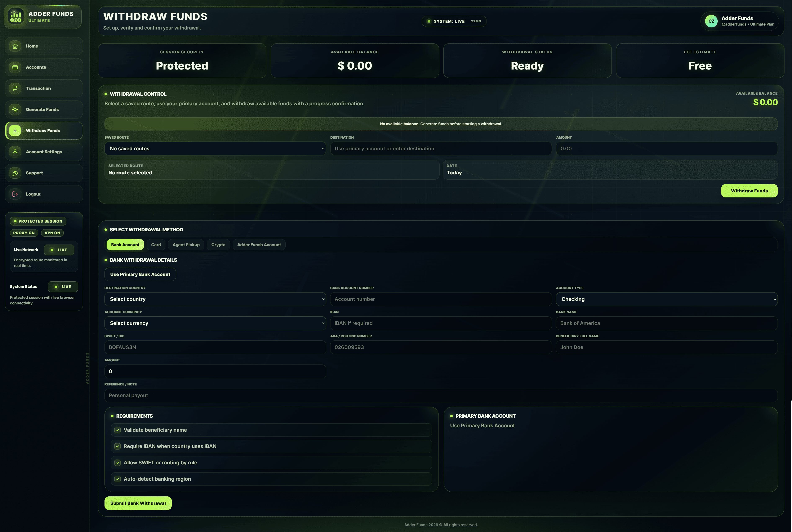Image resolution: width=792 pixels, height=532 pixels.
Task: Click the System Live status dot
Action: [x=429, y=21]
